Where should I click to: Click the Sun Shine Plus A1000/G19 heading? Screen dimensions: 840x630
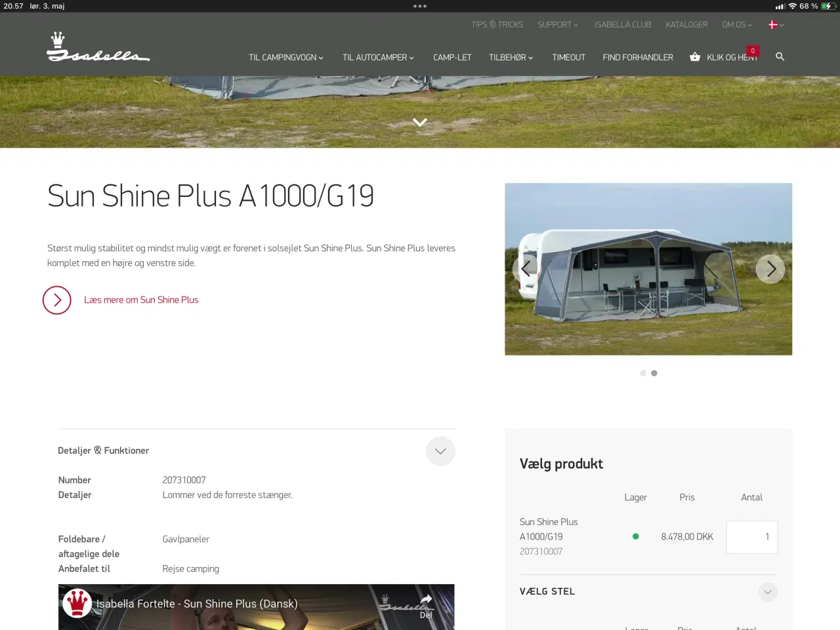coord(211,196)
